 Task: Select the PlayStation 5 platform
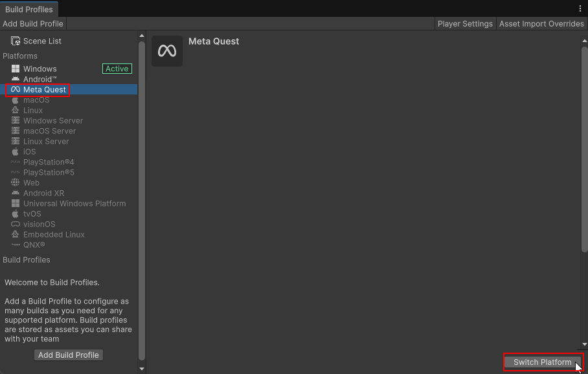[x=49, y=172]
